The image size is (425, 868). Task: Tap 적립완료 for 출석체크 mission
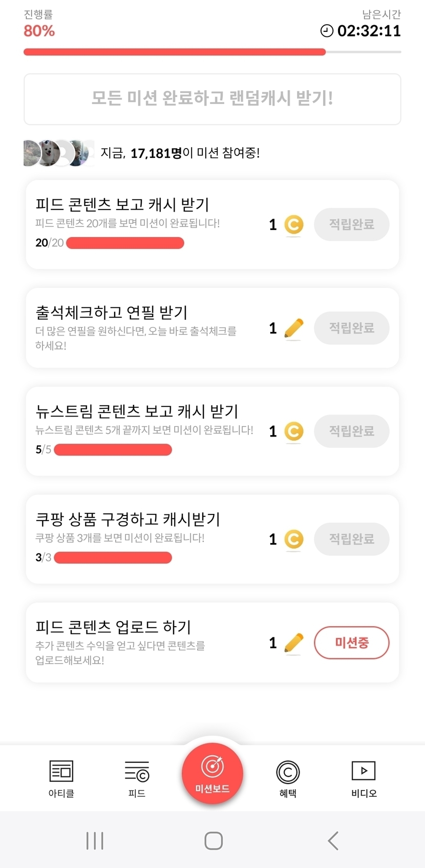pos(351,328)
